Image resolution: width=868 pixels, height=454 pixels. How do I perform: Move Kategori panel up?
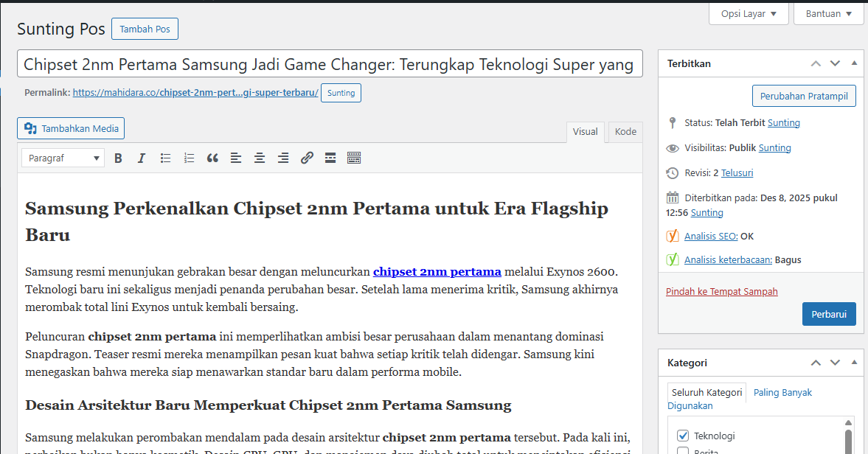(x=816, y=363)
